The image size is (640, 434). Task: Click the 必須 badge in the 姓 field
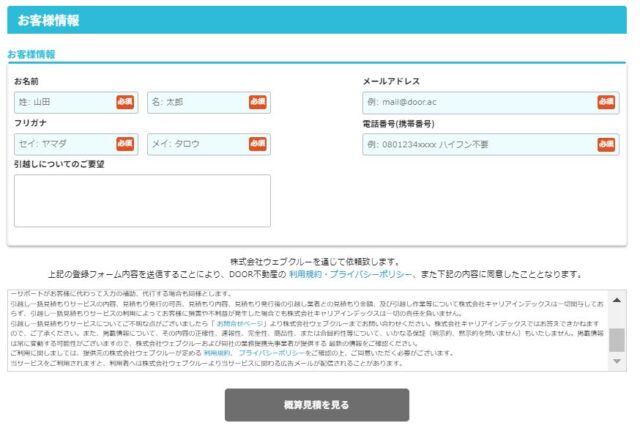point(125,102)
